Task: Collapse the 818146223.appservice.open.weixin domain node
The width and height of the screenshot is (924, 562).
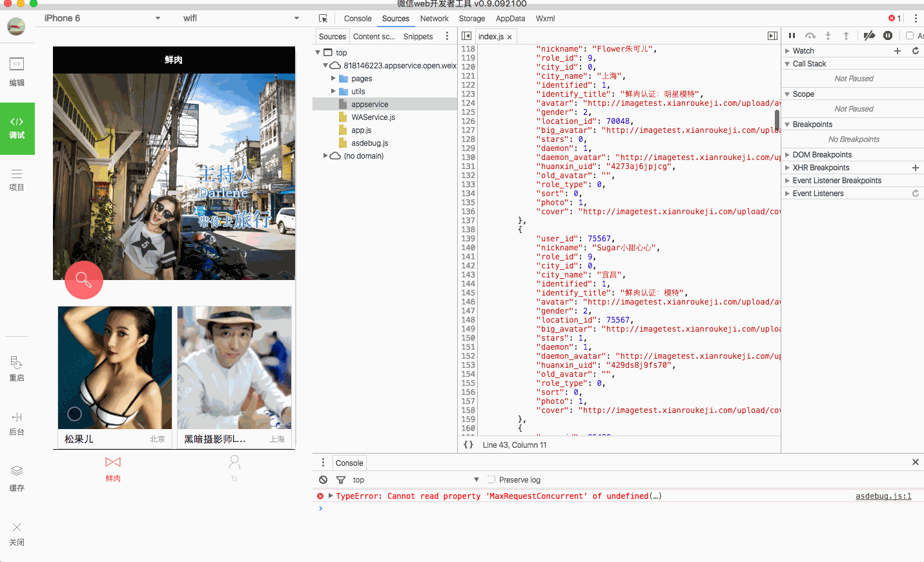Action: pos(325,66)
